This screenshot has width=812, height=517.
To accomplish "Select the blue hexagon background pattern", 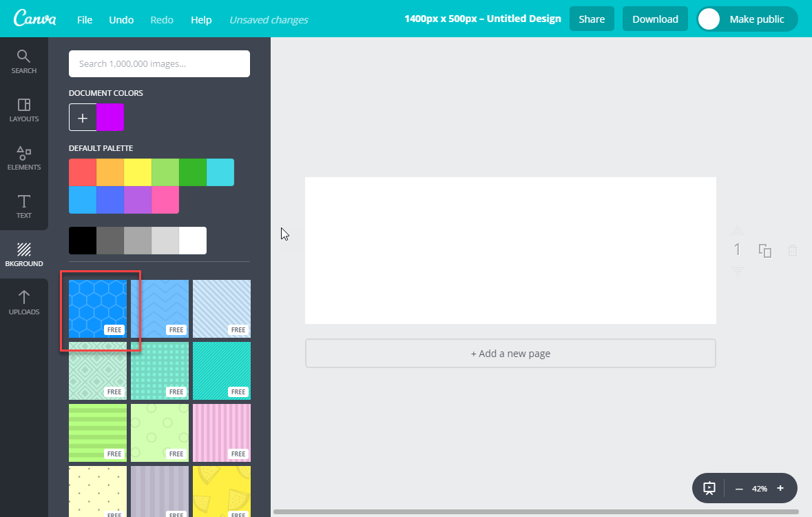I will 98,309.
